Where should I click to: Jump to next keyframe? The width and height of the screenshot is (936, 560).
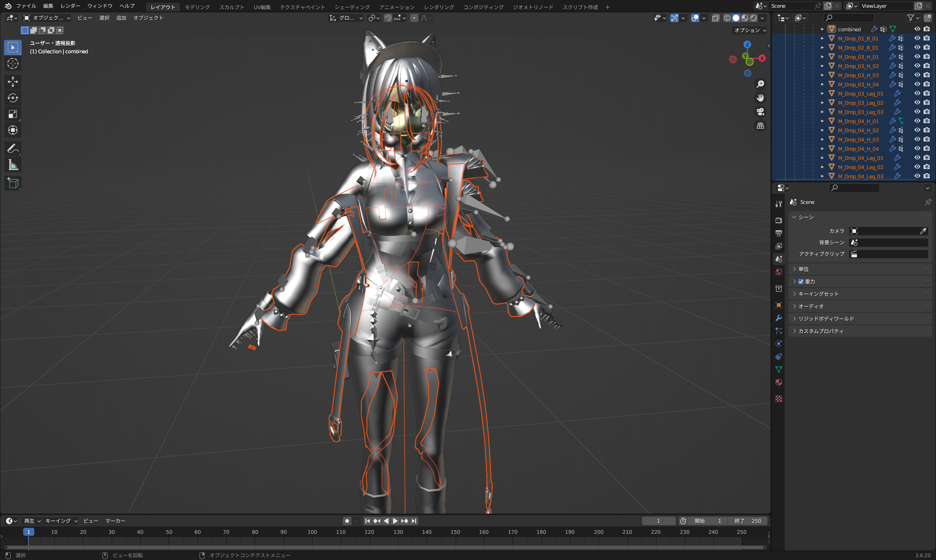[405, 521]
